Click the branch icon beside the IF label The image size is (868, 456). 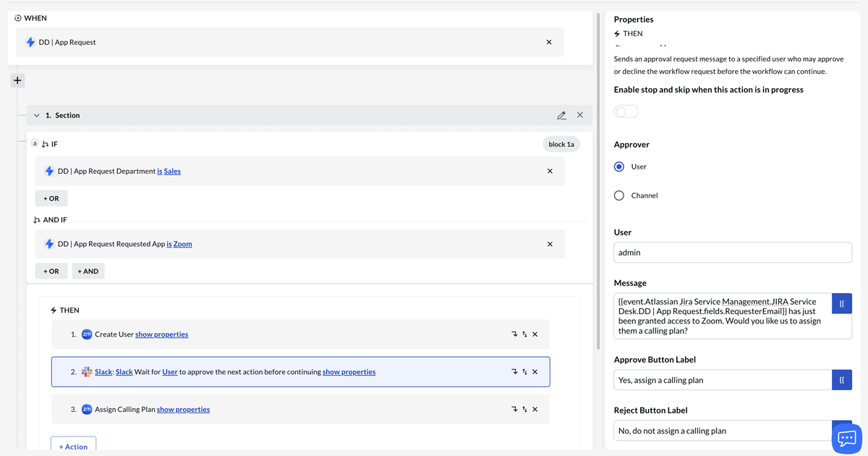[46, 143]
